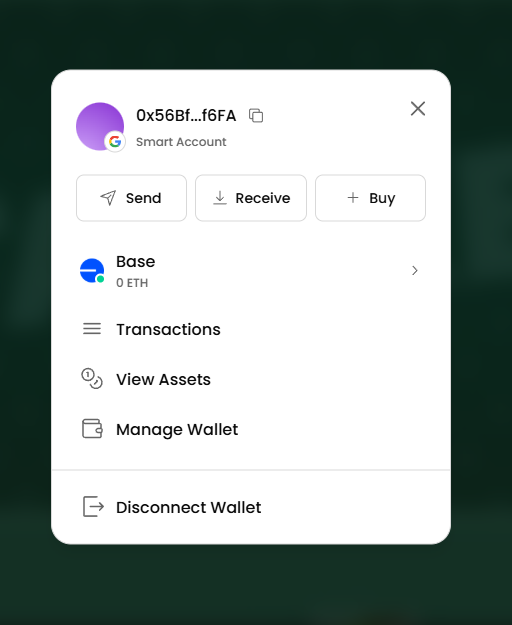Open the Transactions menu item
Viewport: 512px width, 625px height.
(x=251, y=329)
